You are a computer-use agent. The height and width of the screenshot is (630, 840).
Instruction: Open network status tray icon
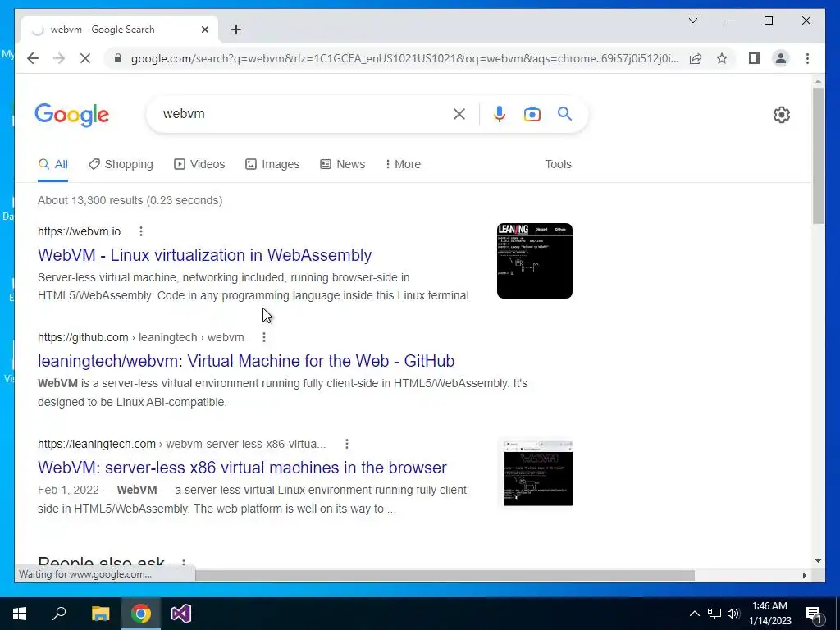(714, 614)
